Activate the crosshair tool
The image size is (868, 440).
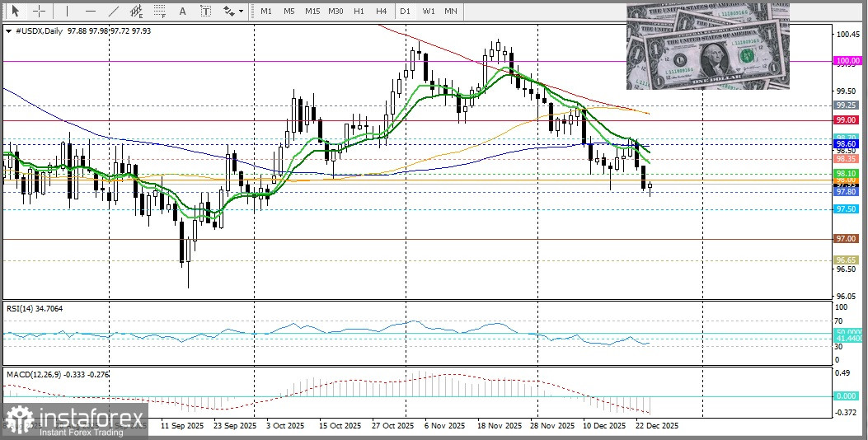point(38,12)
